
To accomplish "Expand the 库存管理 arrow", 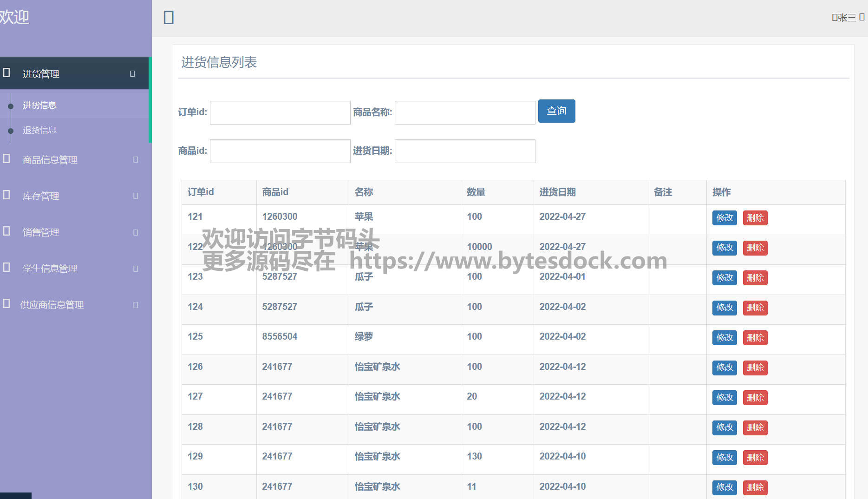I will [136, 196].
